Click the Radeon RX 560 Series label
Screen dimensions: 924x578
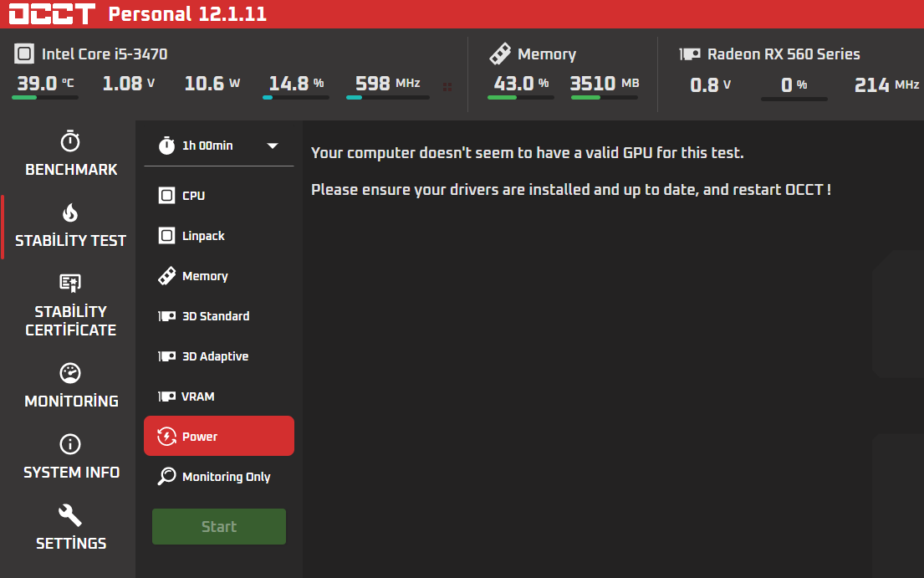click(784, 54)
